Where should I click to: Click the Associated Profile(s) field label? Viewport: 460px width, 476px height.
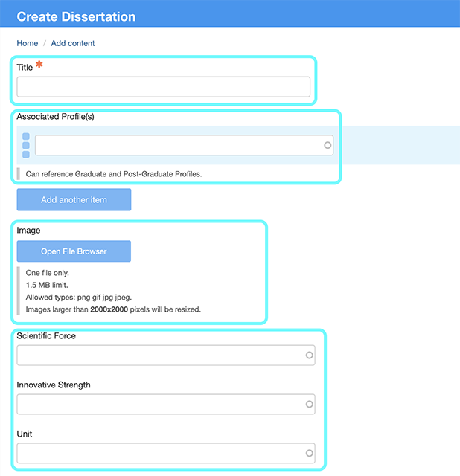(x=55, y=116)
